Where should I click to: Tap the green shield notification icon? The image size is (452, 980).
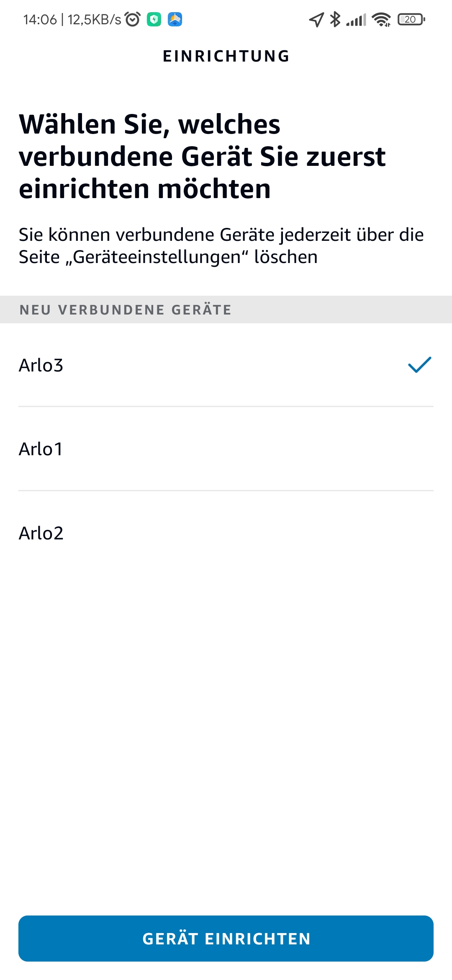tap(154, 19)
